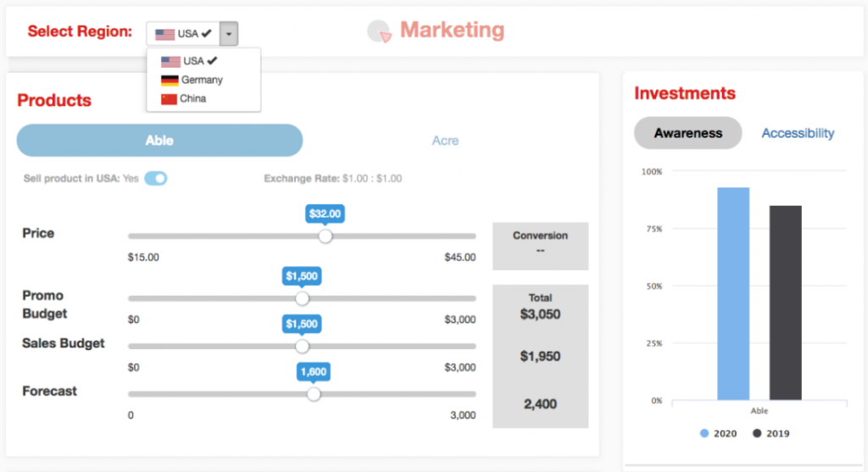Click the Marketing pie chart icon

pos(379,31)
